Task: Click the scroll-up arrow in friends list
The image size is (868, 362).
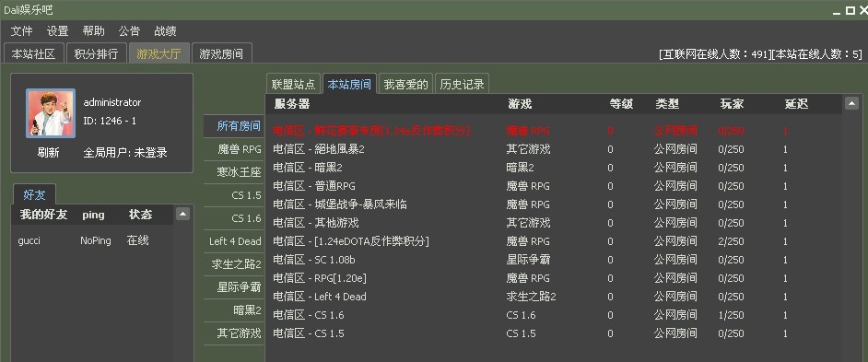Action: 182,215
